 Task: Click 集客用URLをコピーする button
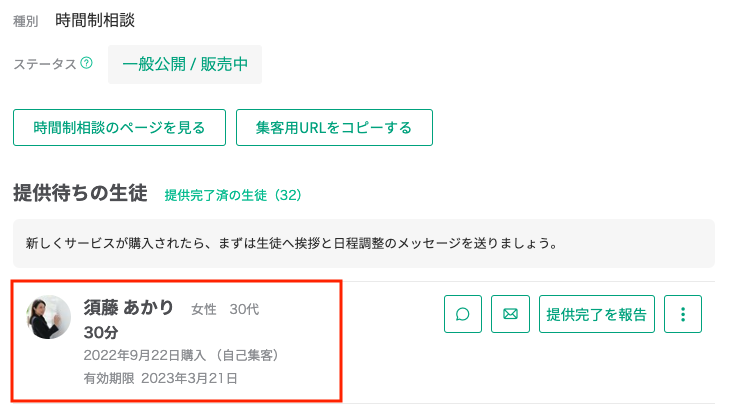(x=334, y=127)
